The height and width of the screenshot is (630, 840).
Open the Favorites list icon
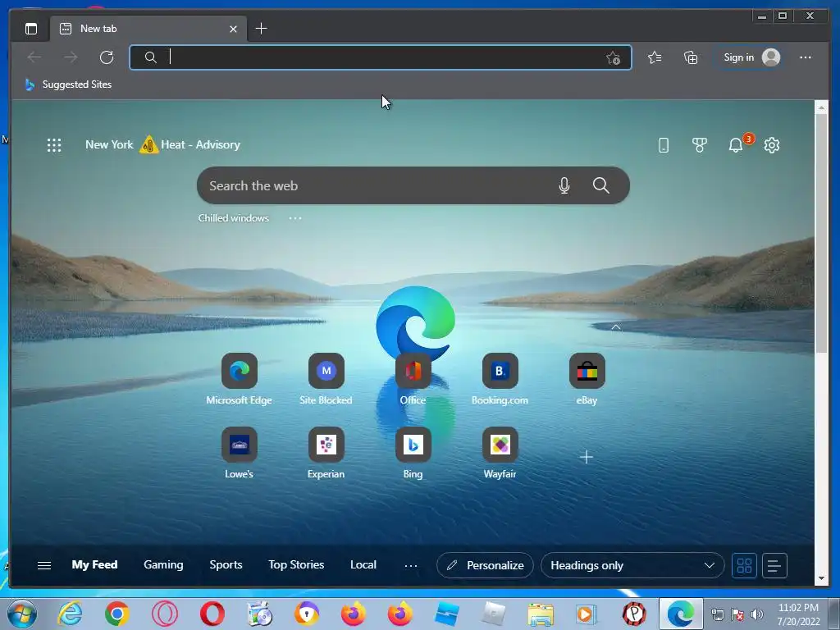coord(655,57)
